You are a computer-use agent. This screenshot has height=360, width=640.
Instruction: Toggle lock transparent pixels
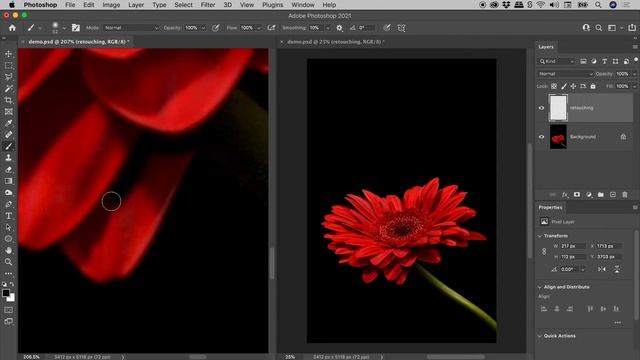point(554,86)
